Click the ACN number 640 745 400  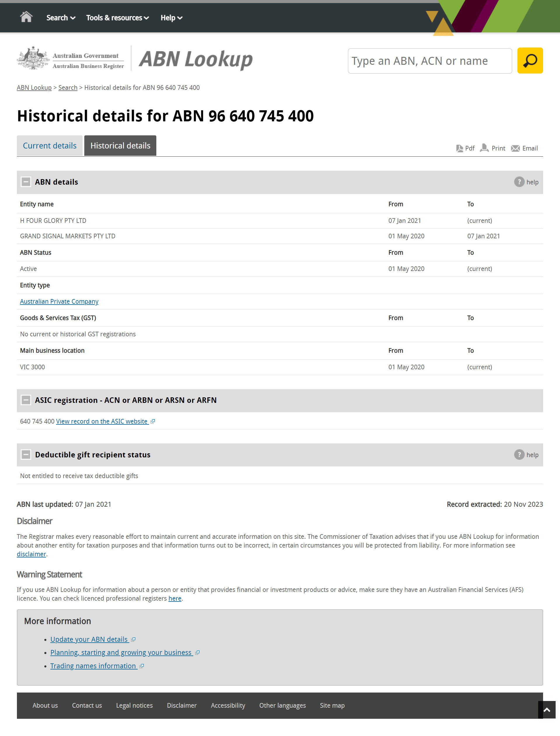tap(37, 421)
